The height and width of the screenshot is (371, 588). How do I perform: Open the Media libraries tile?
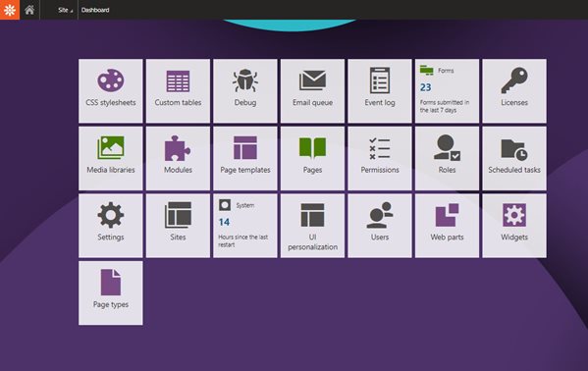tap(111, 158)
